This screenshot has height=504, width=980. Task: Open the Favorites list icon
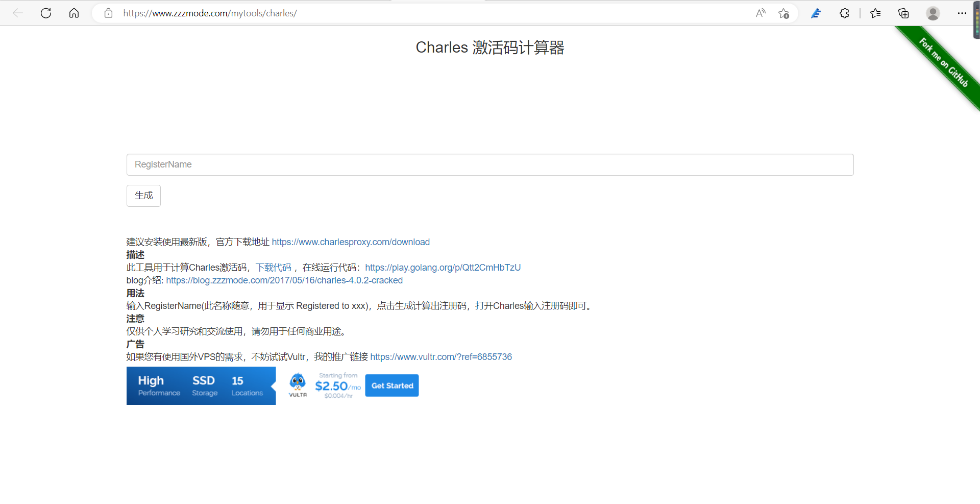click(x=875, y=13)
